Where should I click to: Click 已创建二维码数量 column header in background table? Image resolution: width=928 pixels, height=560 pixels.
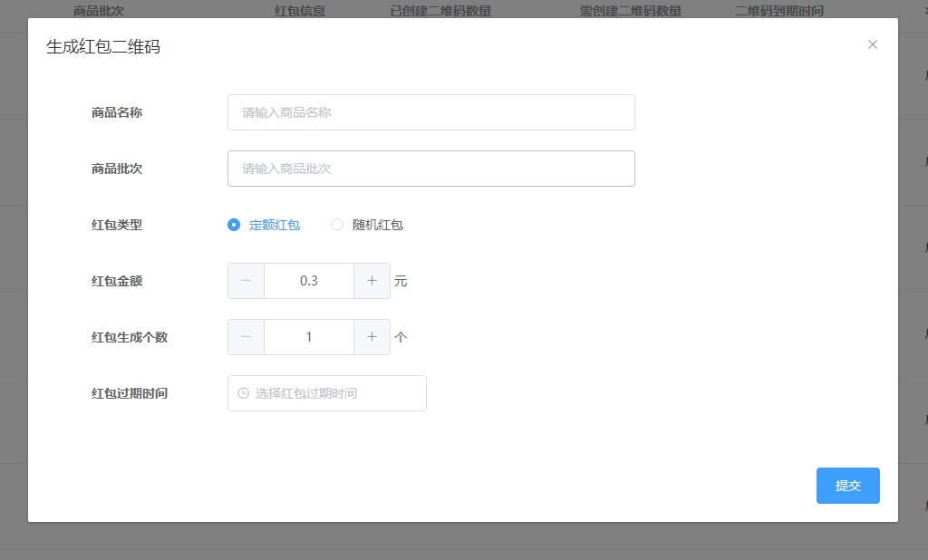pyautogui.click(x=441, y=11)
